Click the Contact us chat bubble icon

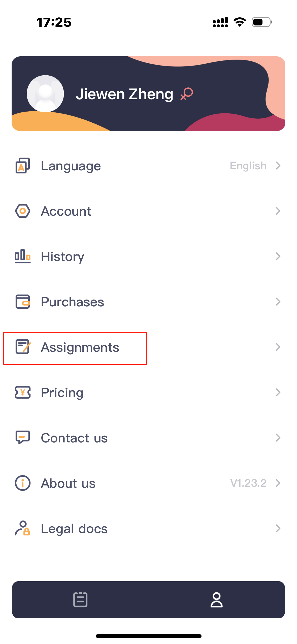pos(22,438)
